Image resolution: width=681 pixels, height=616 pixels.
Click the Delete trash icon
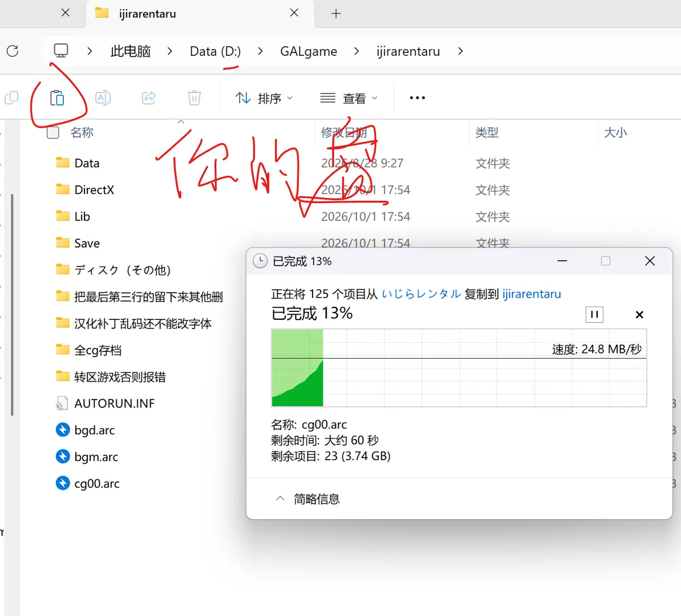click(x=194, y=98)
